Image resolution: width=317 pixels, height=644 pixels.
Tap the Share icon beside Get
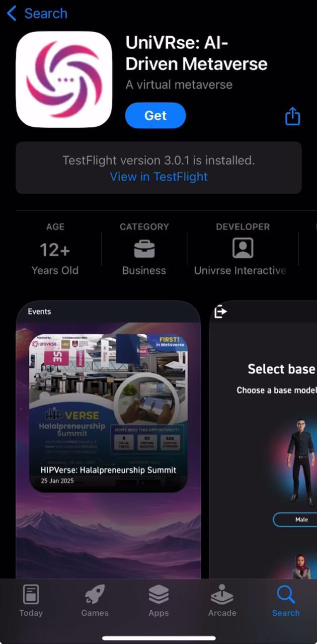point(292,116)
